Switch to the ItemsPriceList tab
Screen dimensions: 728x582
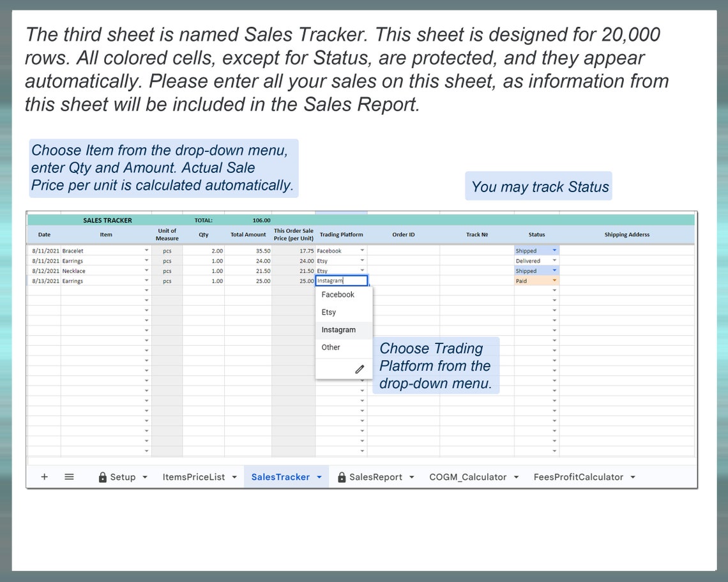pyautogui.click(x=195, y=477)
